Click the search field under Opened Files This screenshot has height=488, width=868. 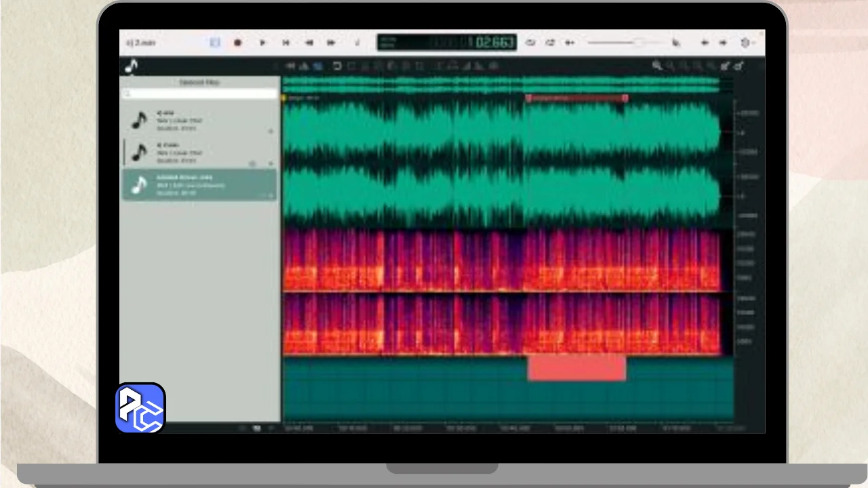[x=200, y=93]
